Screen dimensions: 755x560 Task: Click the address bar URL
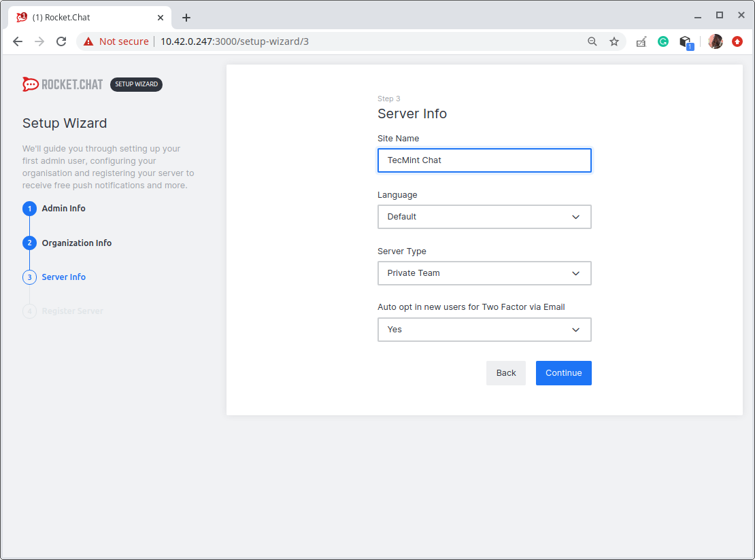[235, 41]
